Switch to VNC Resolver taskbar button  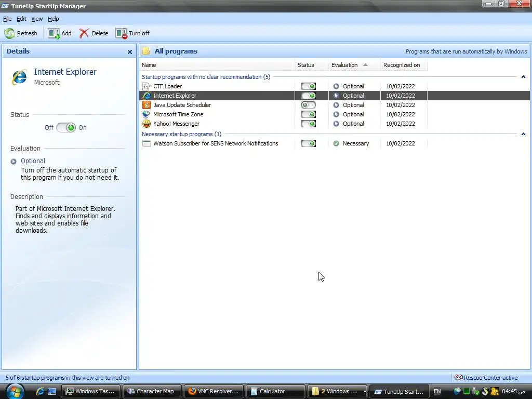[214, 391]
